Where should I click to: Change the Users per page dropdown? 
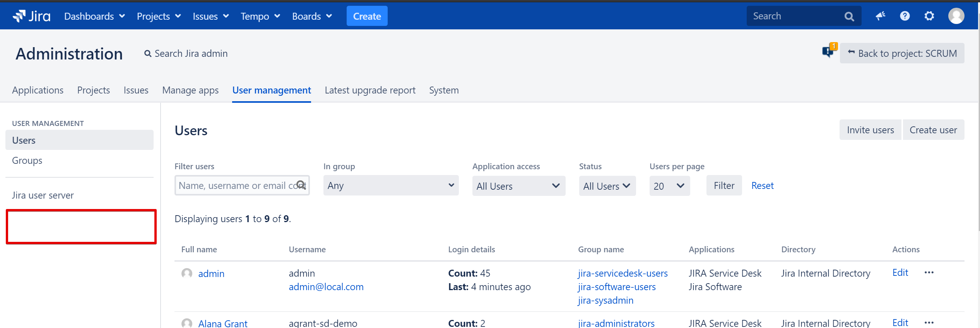coord(669,186)
